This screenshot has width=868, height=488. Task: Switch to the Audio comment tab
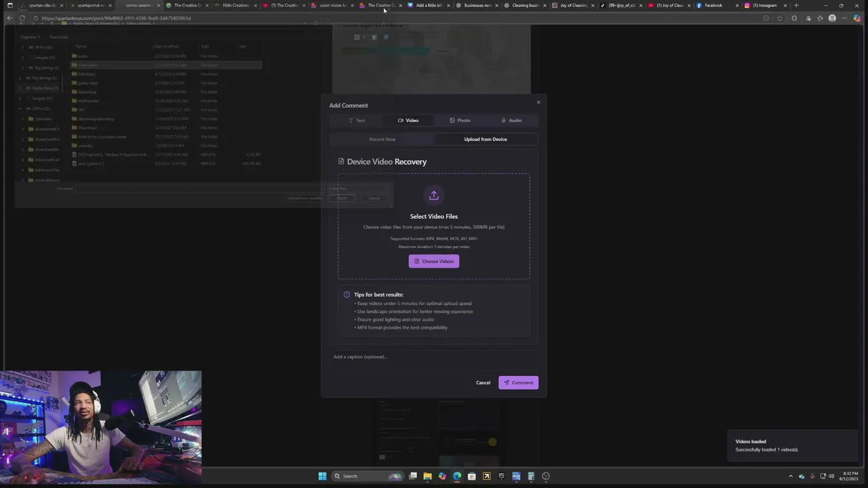pyautogui.click(x=511, y=121)
